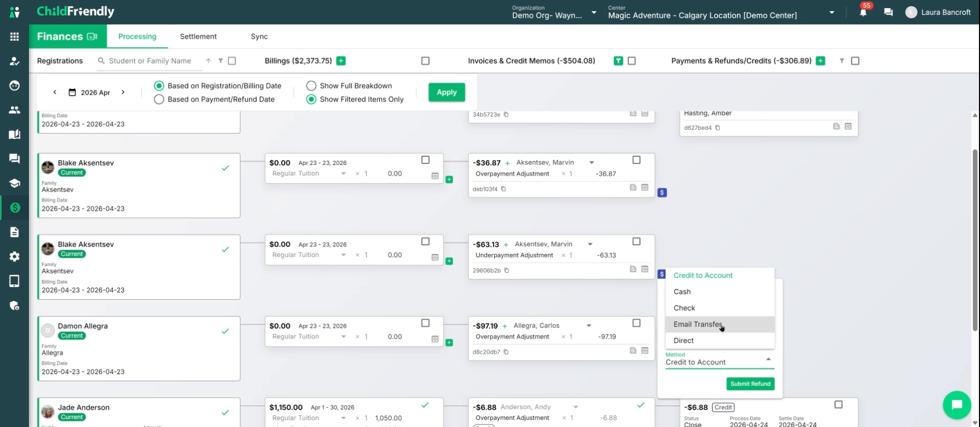Add line to -$36.87 invoice plus icon
This screenshot has height=427, width=980.
(507, 163)
